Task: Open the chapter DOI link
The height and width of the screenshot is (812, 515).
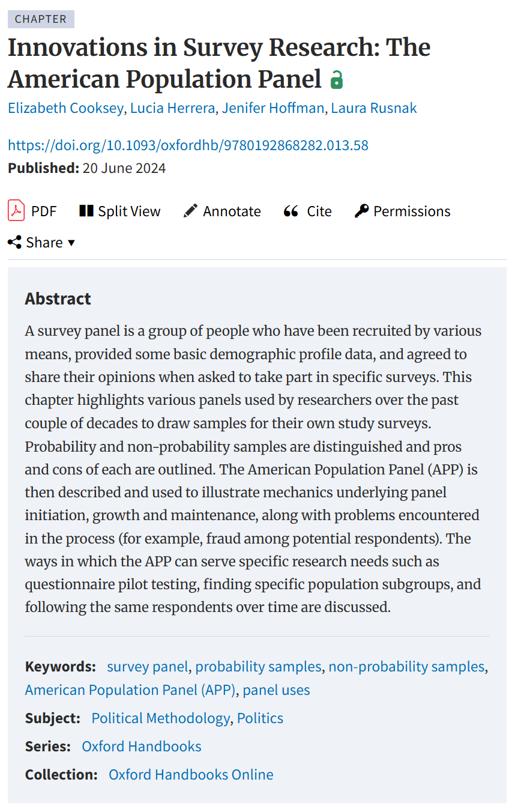Action: 188,145
